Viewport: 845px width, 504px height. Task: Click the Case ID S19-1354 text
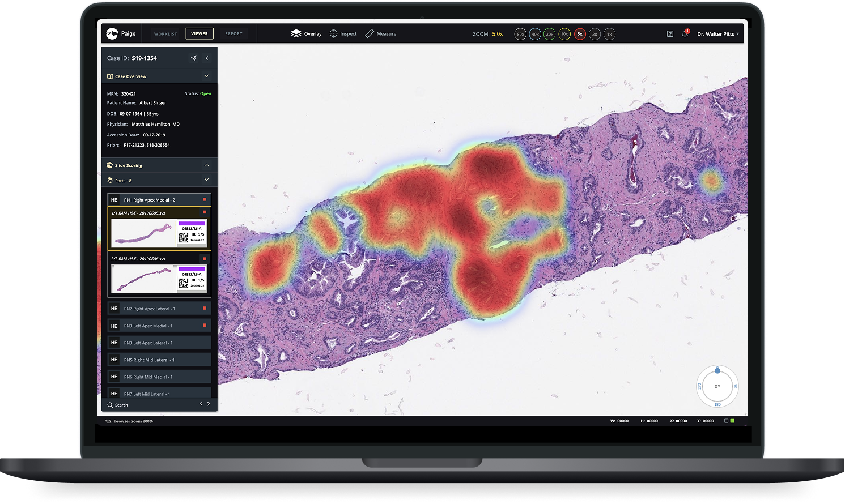click(x=132, y=58)
